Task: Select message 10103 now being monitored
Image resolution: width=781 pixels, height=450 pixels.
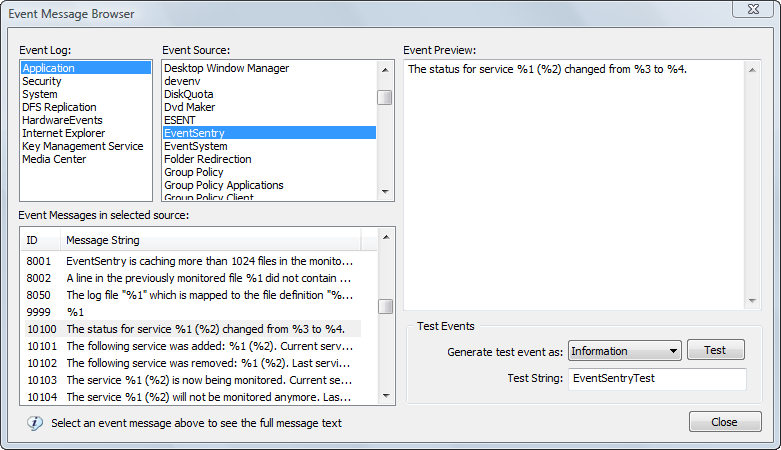Action: point(193,380)
